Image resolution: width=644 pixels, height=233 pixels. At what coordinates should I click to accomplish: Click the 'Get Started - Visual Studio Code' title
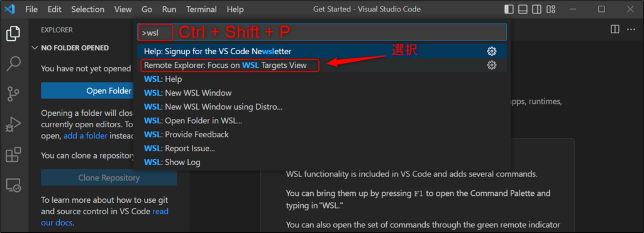tap(367, 9)
